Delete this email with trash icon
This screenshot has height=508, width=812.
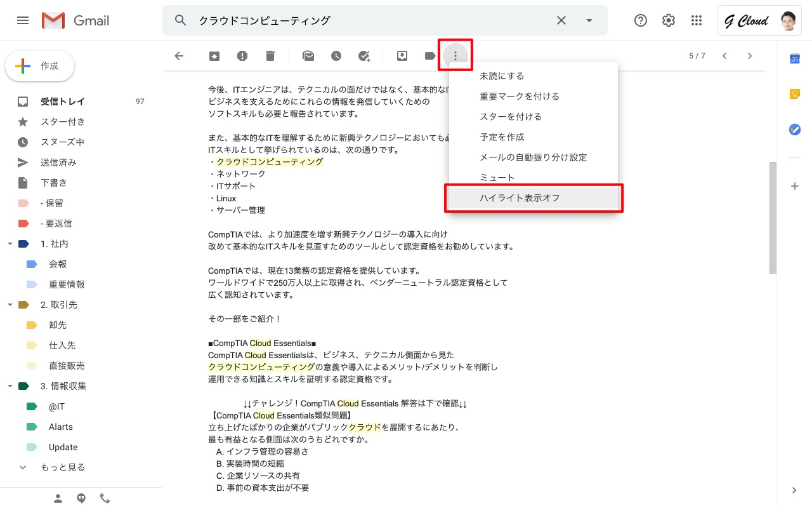270,56
